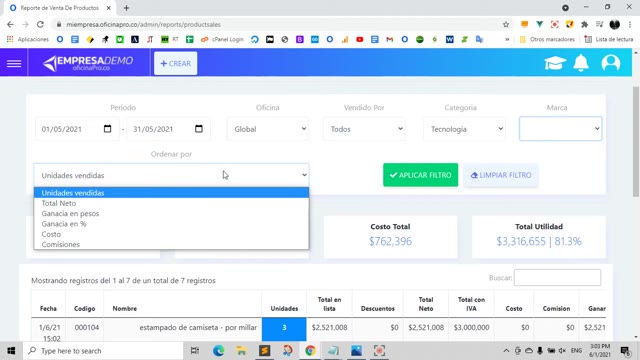Open the hamburger sidebar menu
The width and height of the screenshot is (640, 360).
coord(14,63)
